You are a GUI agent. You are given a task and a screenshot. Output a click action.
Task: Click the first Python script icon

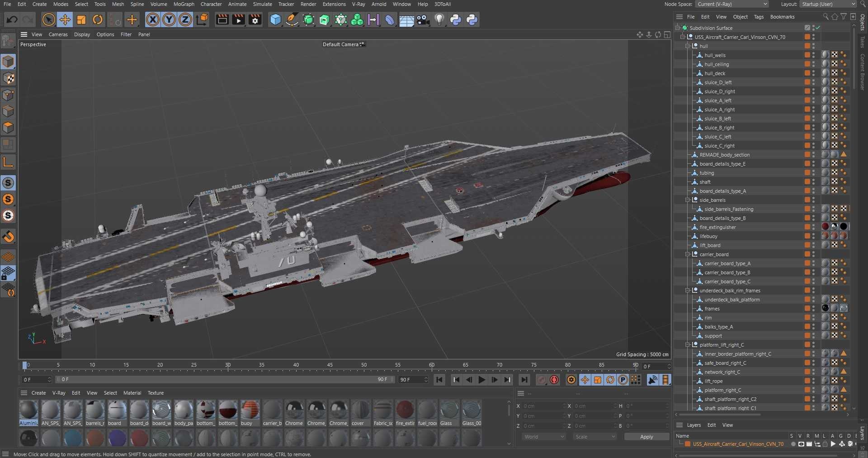[x=456, y=19]
